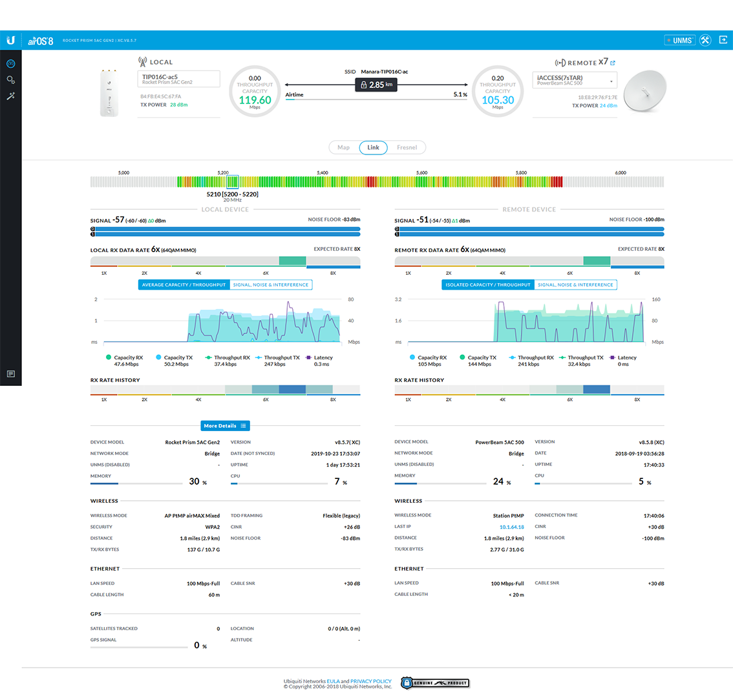733x700 pixels.
Task: Click the local RX rate history bar
Action: tap(226, 390)
